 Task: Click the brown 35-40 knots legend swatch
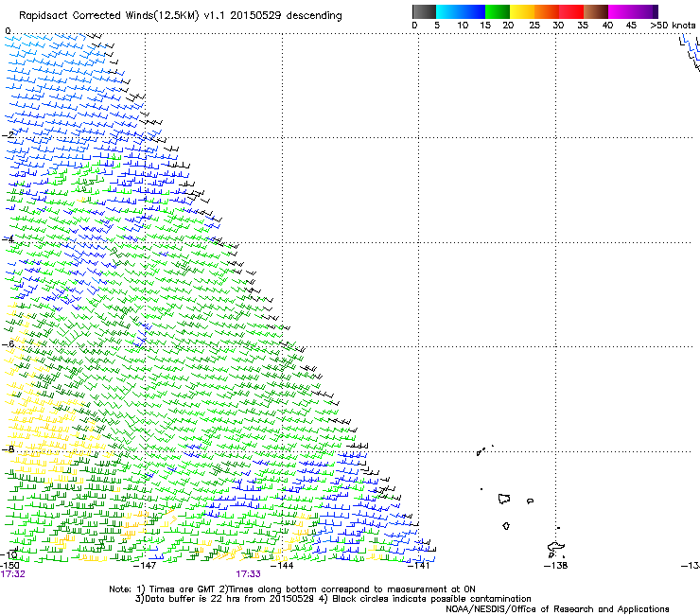(596, 11)
